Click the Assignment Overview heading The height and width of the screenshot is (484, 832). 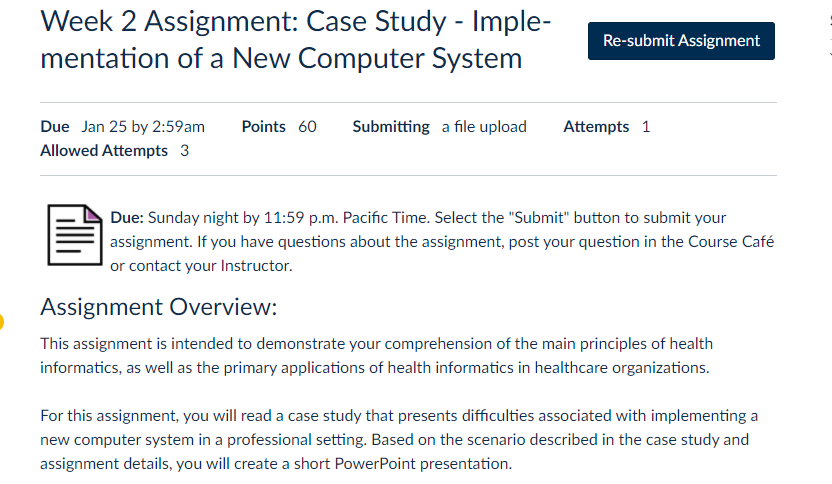pos(159,307)
